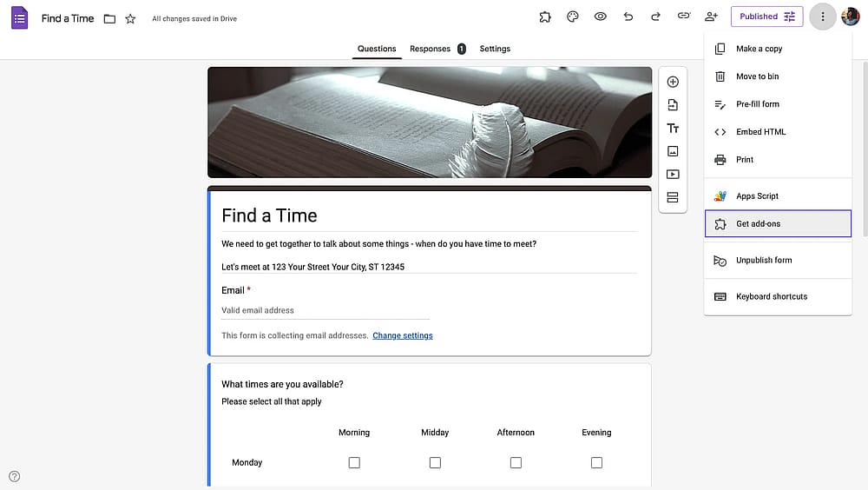Customize theme palette icon
The height and width of the screenshot is (490, 868).
click(x=573, y=17)
